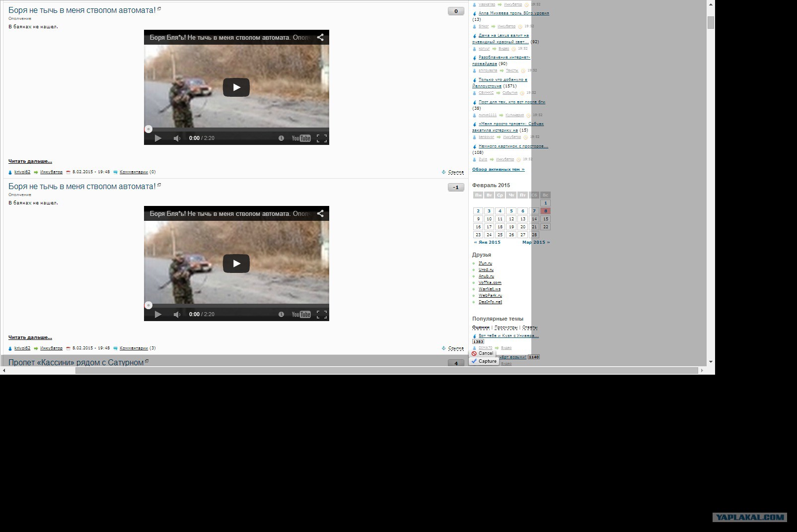This screenshot has height=532, width=797.
Task: Click rating badge 4 on the Кассини post
Action: (x=456, y=363)
